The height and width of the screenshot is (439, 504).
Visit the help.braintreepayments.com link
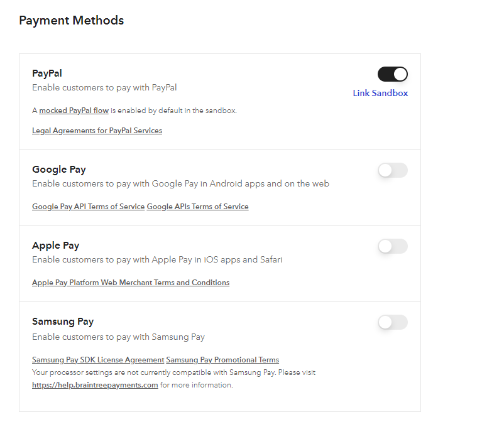[x=95, y=385]
